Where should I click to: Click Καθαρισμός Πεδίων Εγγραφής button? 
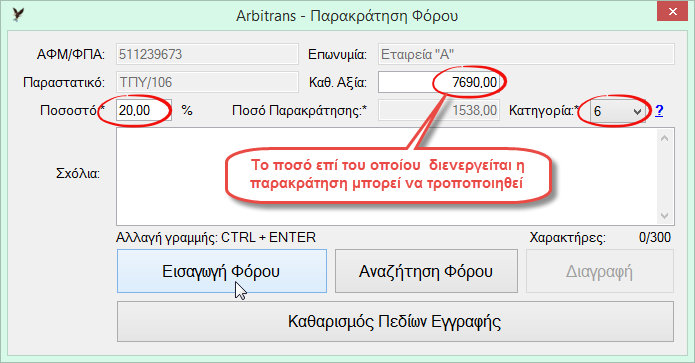pos(395,321)
